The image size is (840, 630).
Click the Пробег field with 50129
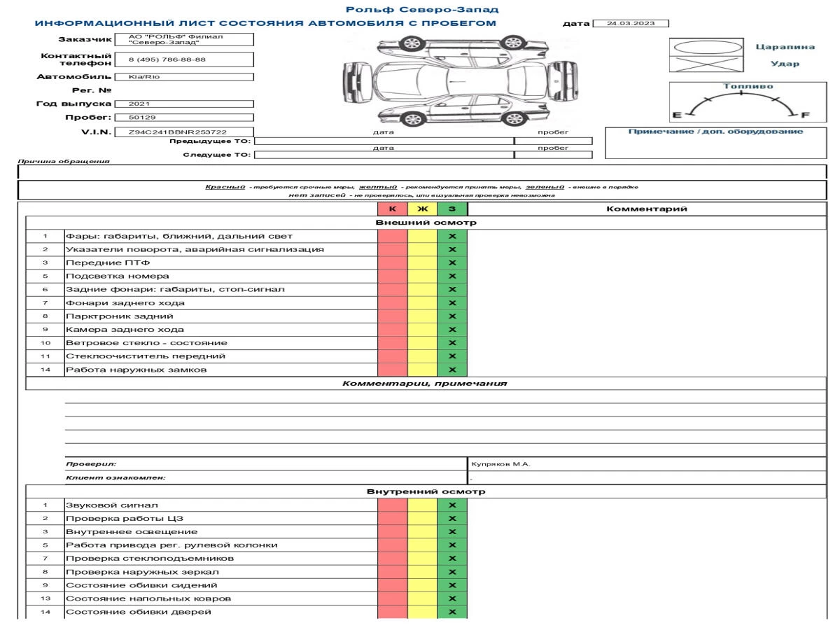183,118
